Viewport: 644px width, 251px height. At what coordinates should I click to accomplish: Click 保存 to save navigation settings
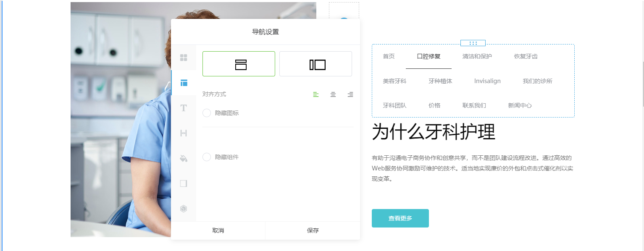[313, 230]
